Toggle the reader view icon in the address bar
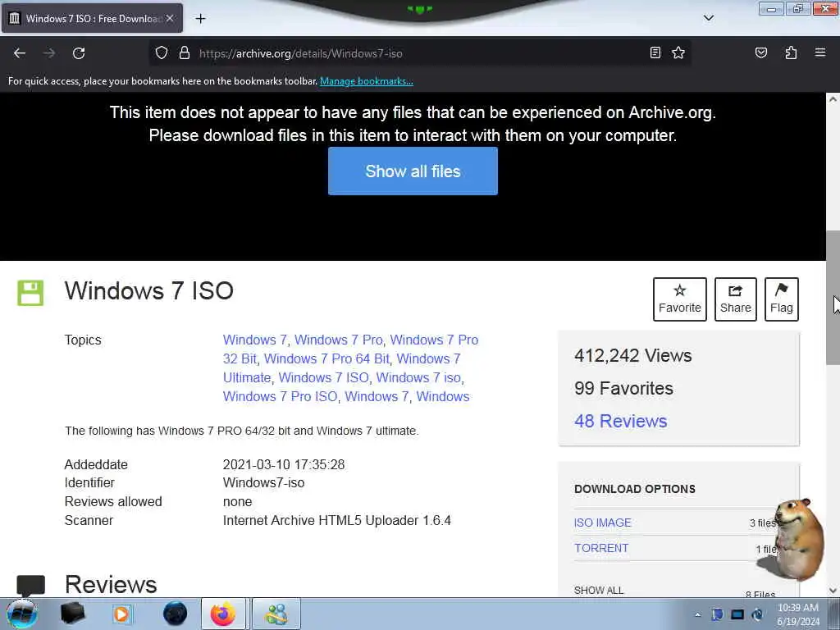Image resolution: width=840 pixels, height=630 pixels. [x=655, y=52]
